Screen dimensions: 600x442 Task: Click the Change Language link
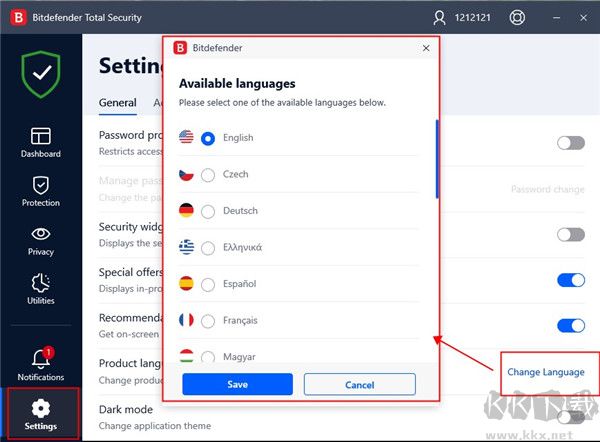[546, 372]
